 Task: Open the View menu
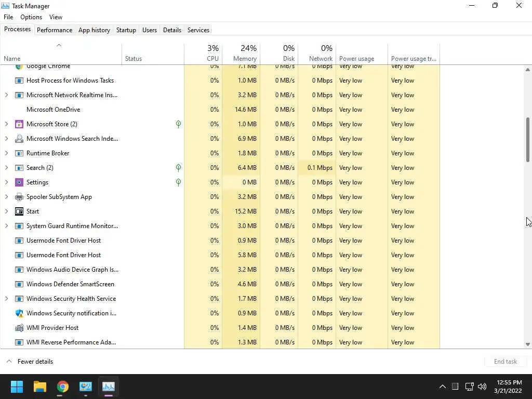[x=56, y=17]
